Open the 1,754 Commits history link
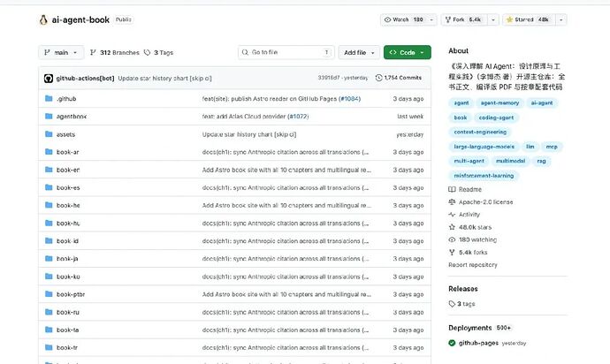The height and width of the screenshot is (364, 610). 399,78
